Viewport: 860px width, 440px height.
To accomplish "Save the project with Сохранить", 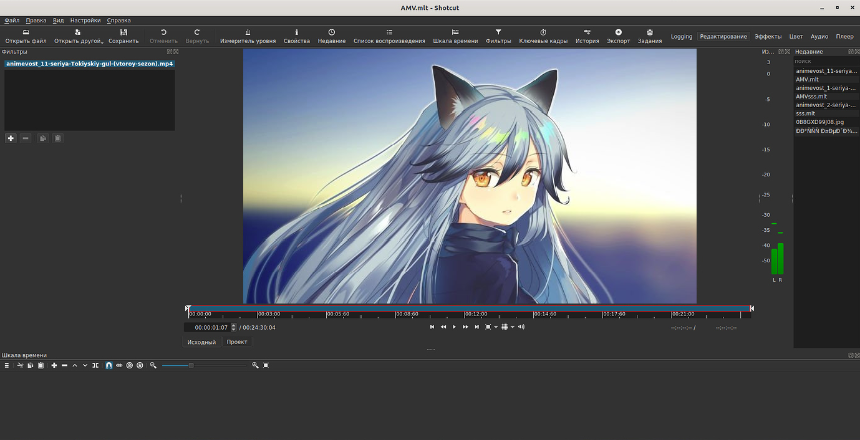I will pyautogui.click(x=123, y=36).
